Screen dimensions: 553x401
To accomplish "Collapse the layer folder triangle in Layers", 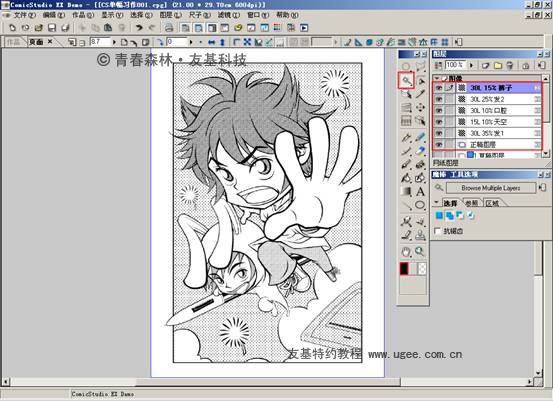I will pos(437,78).
